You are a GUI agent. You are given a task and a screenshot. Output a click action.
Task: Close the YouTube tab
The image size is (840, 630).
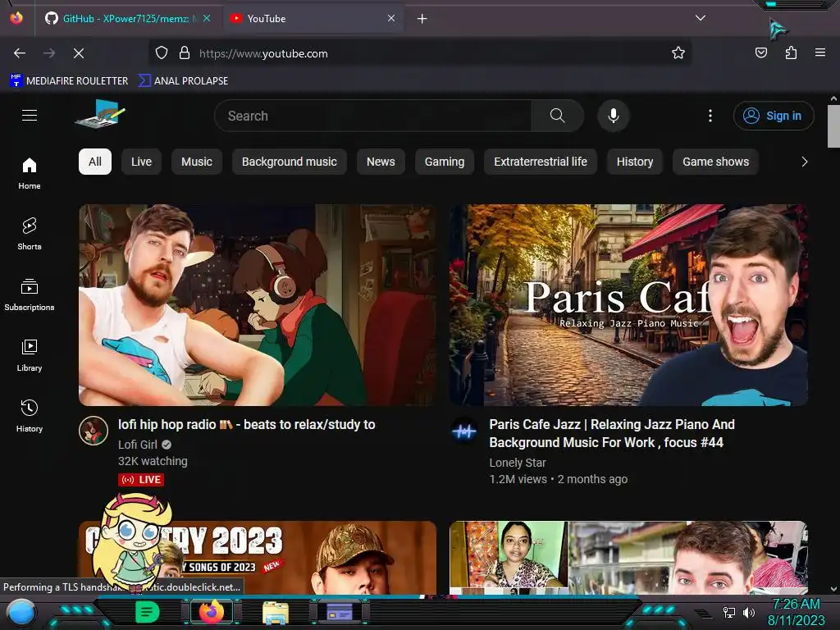tap(391, 18)
